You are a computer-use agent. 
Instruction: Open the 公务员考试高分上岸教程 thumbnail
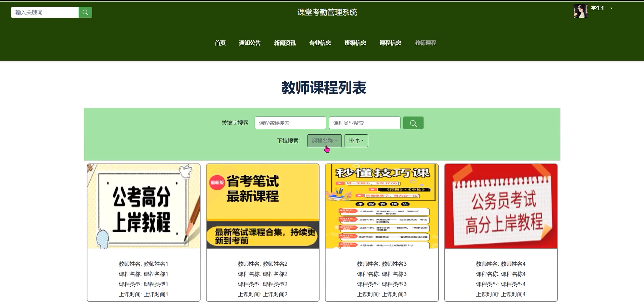pyautogui.click(x=501, y=206)
